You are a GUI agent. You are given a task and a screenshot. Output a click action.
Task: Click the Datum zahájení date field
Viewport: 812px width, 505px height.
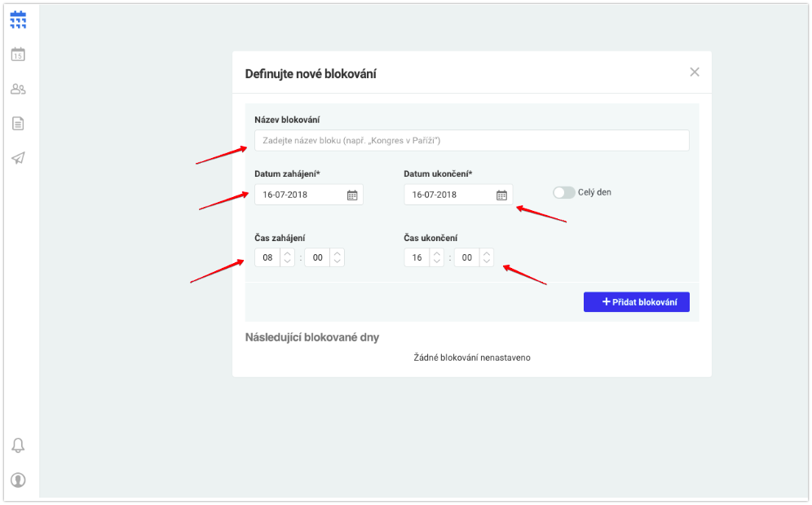(309, 195)
